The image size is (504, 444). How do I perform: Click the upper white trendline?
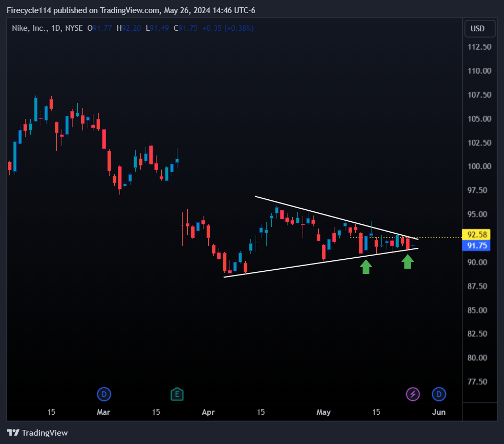click(337, 218)
